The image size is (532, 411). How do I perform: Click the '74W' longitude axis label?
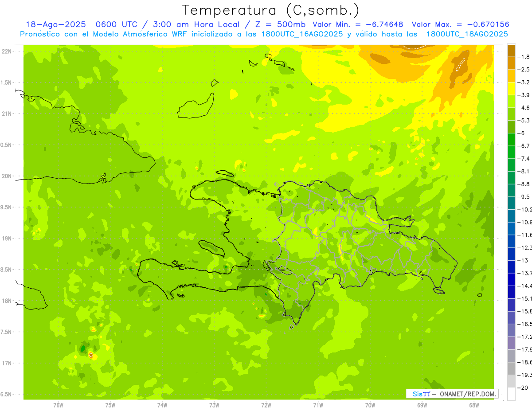pos(162,405)
